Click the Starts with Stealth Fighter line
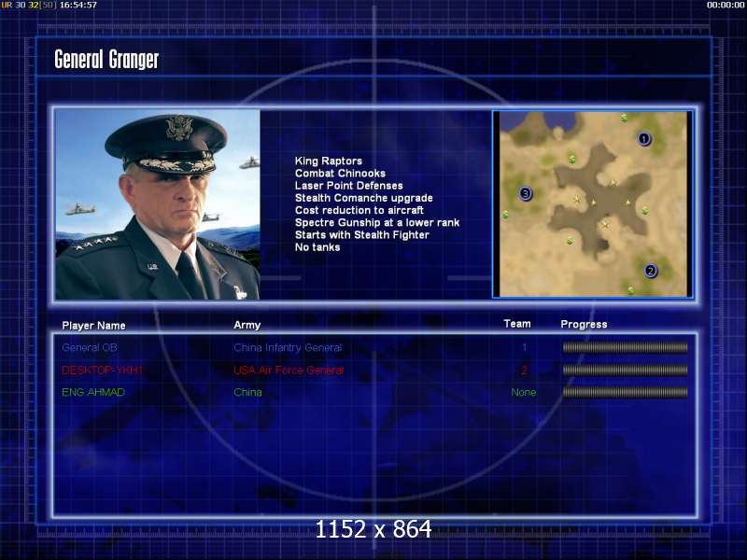This screenshot has height=560, width=747. tap(361, 235)
